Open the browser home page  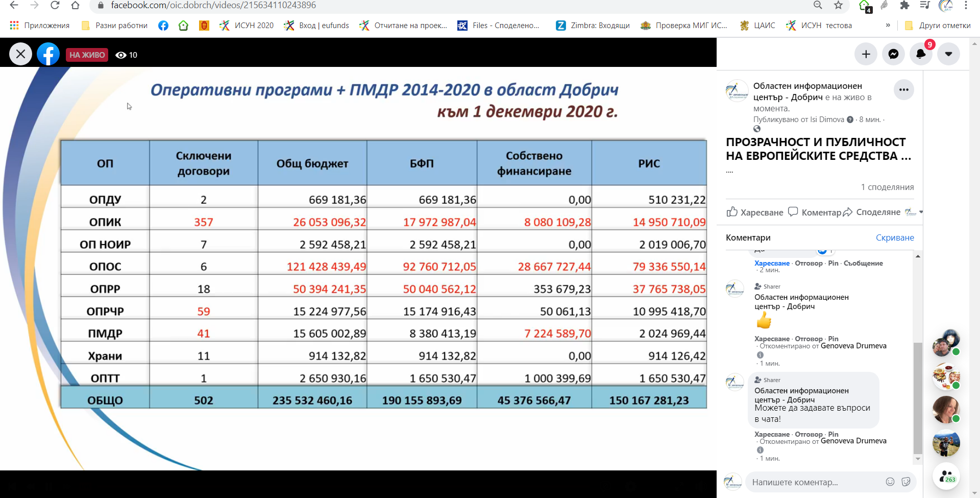pyautogui.click(x=75, y=5)
